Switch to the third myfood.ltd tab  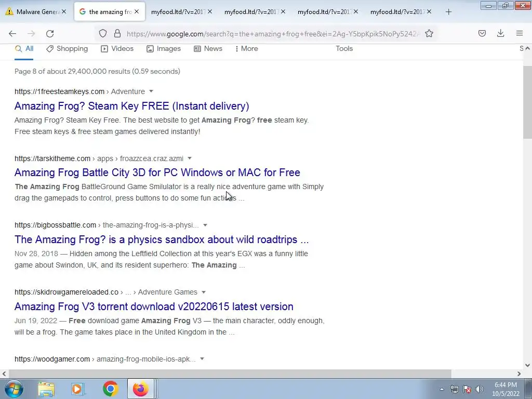pyautogui.click(x=324, y=11)
